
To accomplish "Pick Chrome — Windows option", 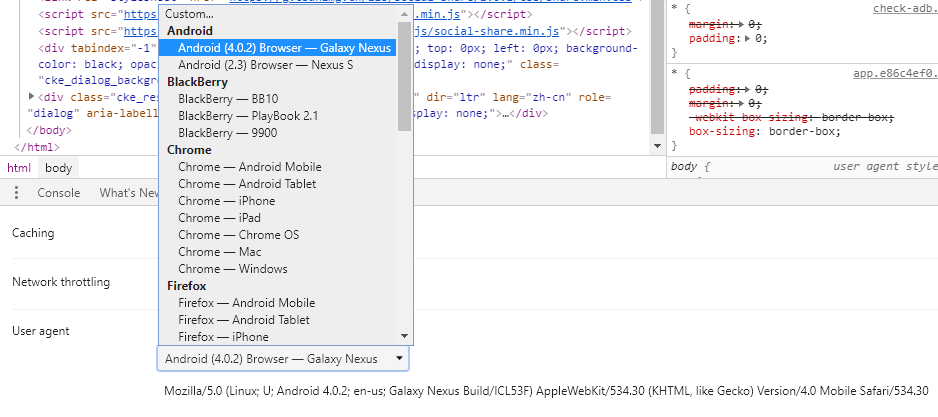I will pos(278,269).
